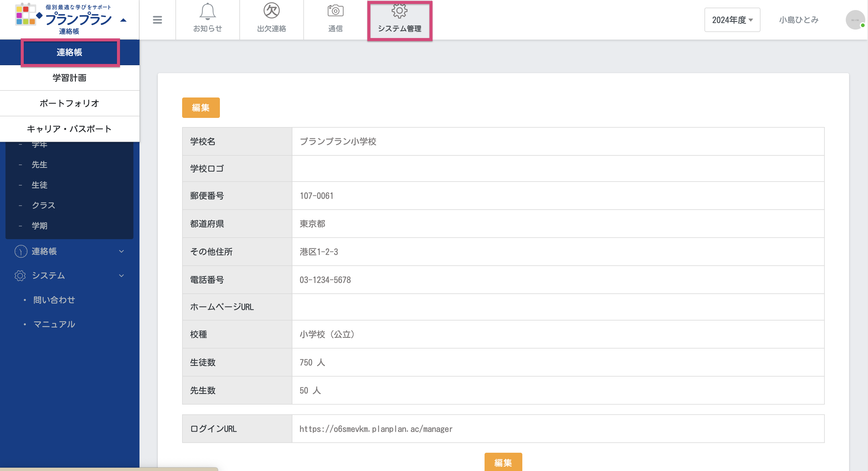Choose キャリア・パスポート menu entry
The width and height of the screenshot is (868, 471).
point(69,129)
